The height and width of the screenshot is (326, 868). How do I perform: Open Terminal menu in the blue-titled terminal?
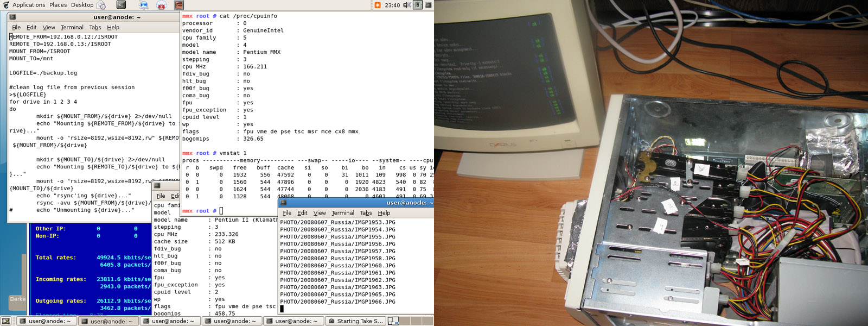click(x=342, y=213)
